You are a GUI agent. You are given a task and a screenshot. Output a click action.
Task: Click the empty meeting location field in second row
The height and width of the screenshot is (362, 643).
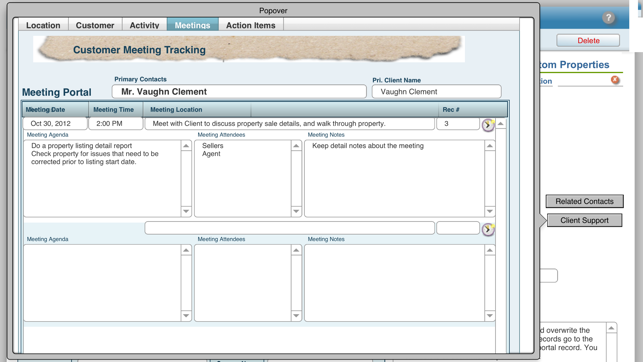coord(290,228)
